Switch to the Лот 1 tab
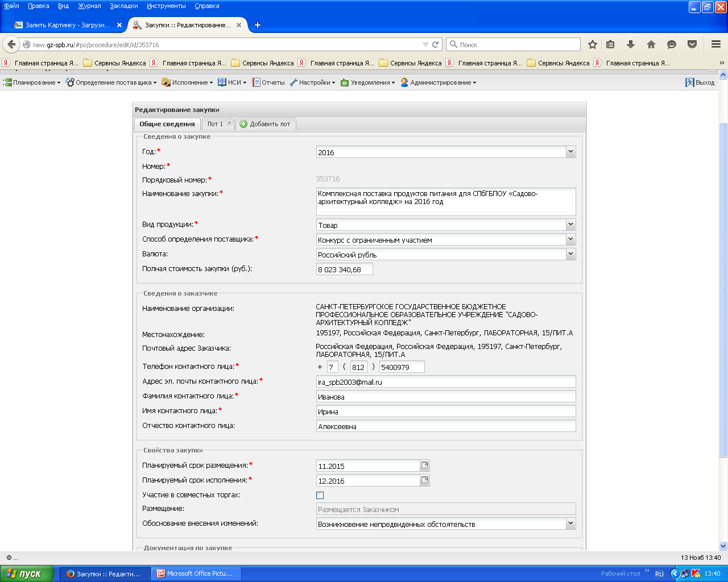728x582 pixels. coord(214,124)
